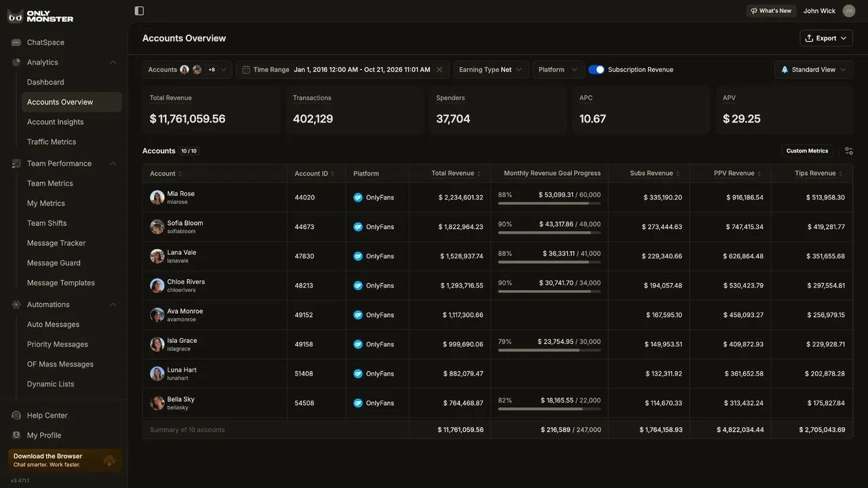Click the OnlyMonster logo
Screen dimensions: 868x488
41,16
